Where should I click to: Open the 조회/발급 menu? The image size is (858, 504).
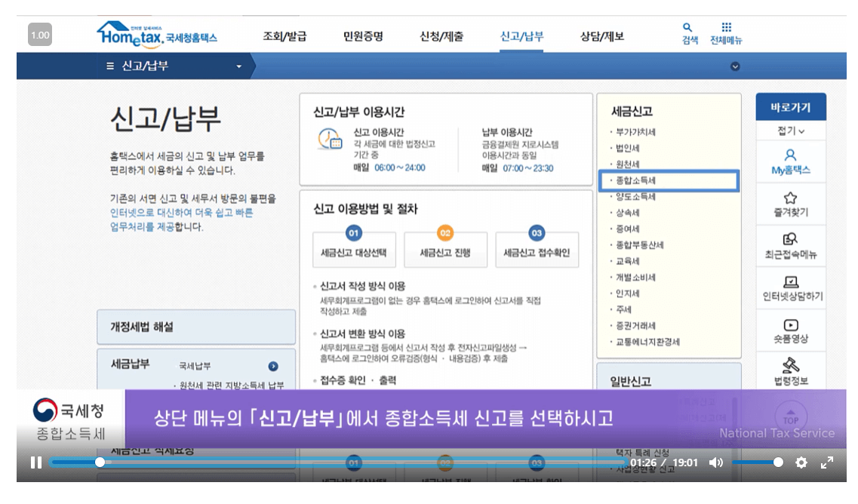[x=284, y=37]
